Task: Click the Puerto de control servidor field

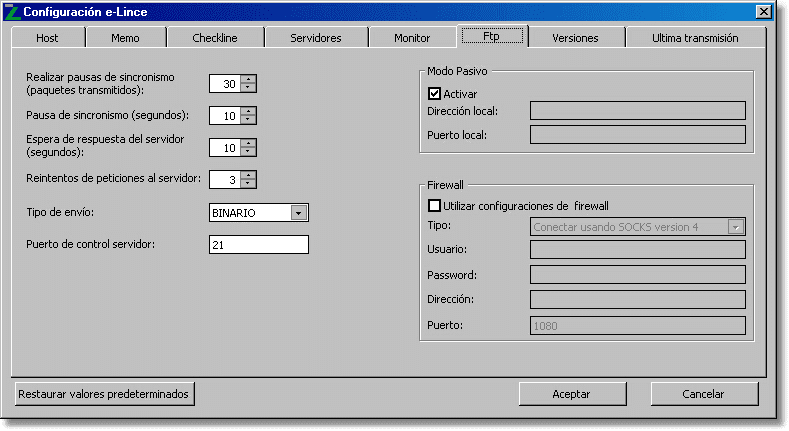Action: click(x=259, y=244)
